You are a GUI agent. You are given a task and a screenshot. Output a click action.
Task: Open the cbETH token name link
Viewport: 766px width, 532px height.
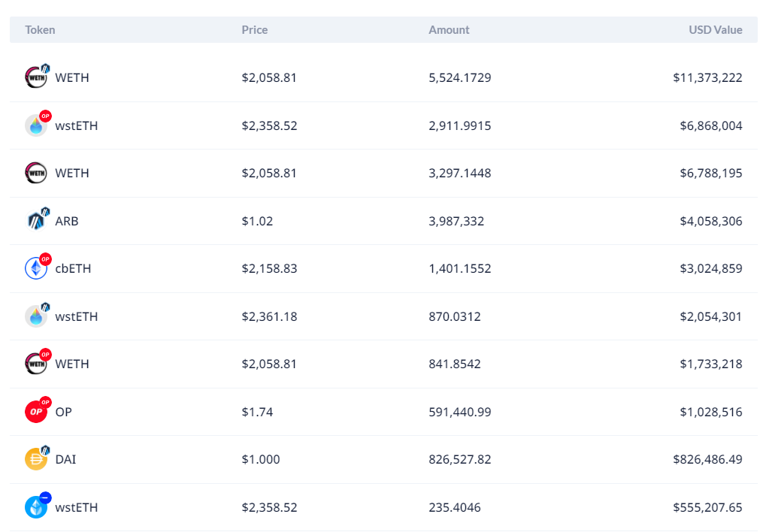tap(73, 269)
